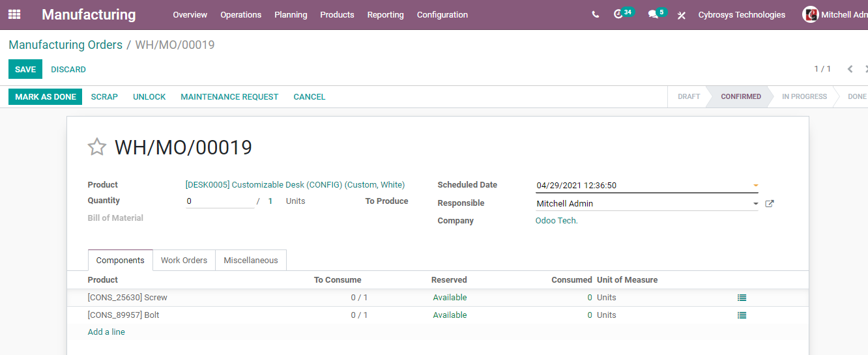This screenshot has width=868, height=355.
Task: Sort by Unit of Measure column header
Action: click(x=627, y=280)
